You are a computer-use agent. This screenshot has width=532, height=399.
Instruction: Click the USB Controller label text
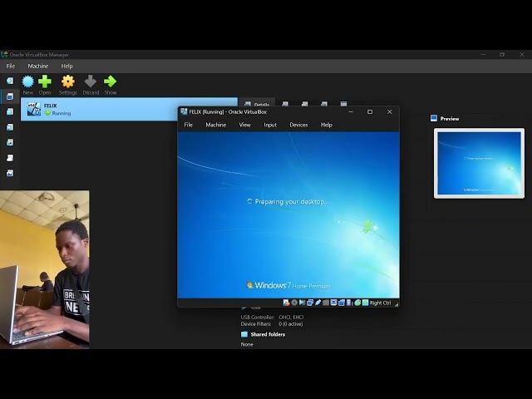point(258,318)
